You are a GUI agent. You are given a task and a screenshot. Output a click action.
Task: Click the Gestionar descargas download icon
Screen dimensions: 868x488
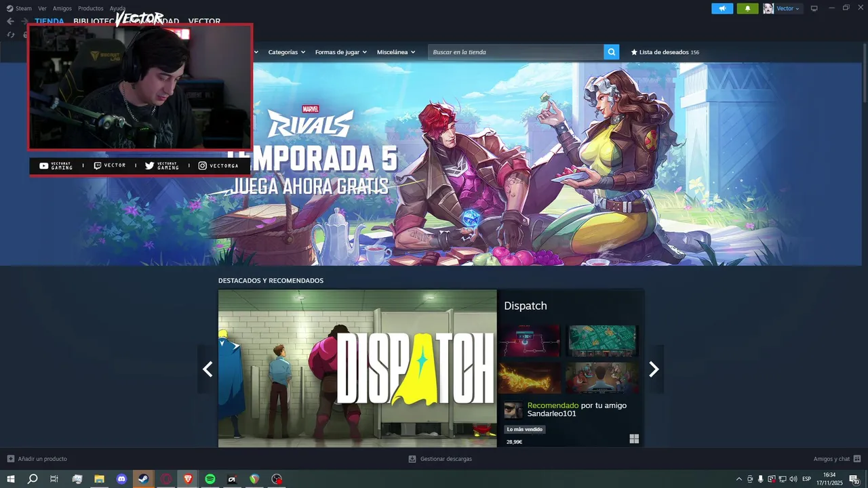(x=412, y=459)
